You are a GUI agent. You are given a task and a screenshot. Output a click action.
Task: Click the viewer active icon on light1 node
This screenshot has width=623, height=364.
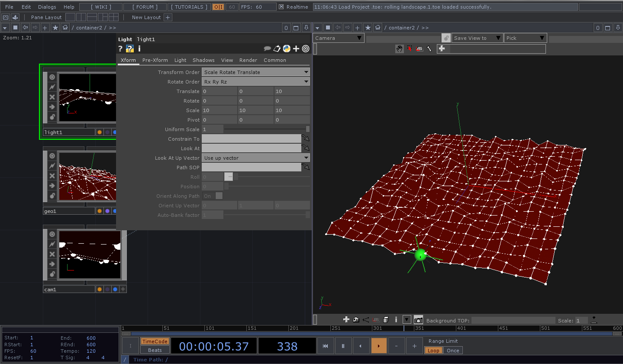52,77
